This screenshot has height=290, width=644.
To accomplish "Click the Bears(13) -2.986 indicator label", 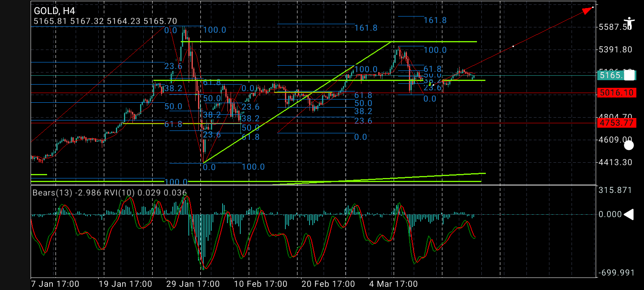I will 67,193.
